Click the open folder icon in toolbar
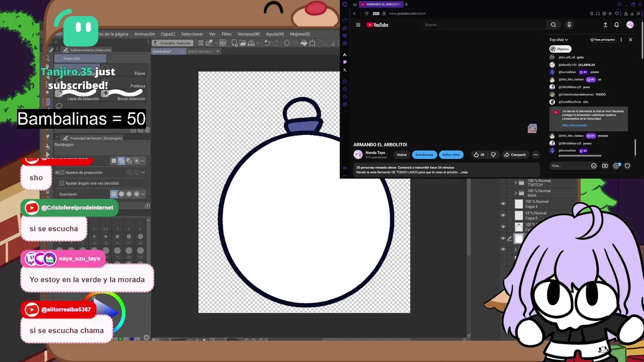The height and width of the screenshot is (362, 644). [x=243, y=43]
